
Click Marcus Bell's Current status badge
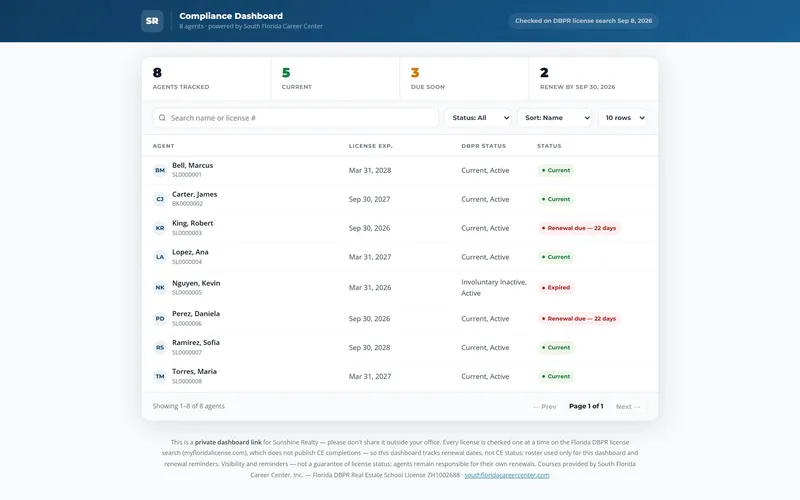[x=556, y=170]
